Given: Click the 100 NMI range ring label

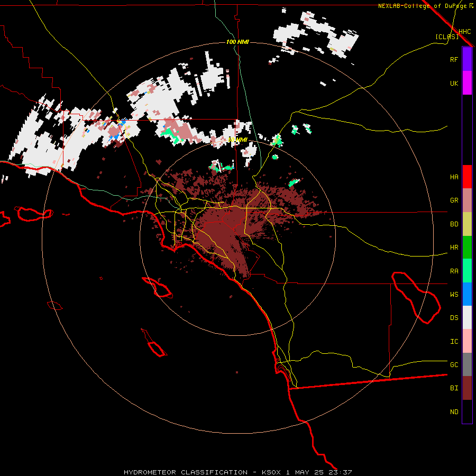Looking at the screenshot, I should 237,42.
